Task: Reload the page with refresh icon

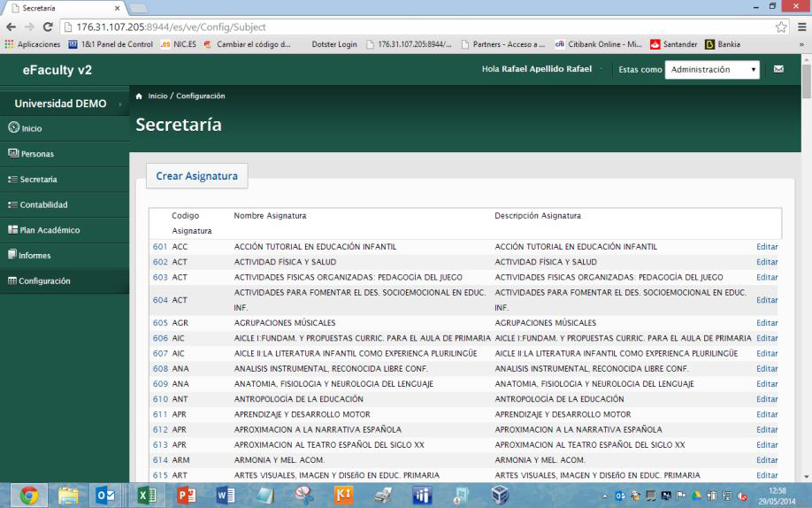Action: pos(47,27)
